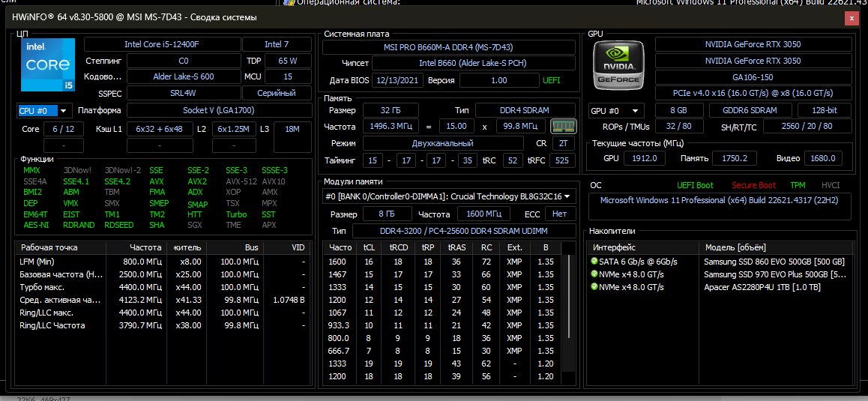Click the PCIe v4.0 x16 link field
868x401 pixels.
click(753, 93)
